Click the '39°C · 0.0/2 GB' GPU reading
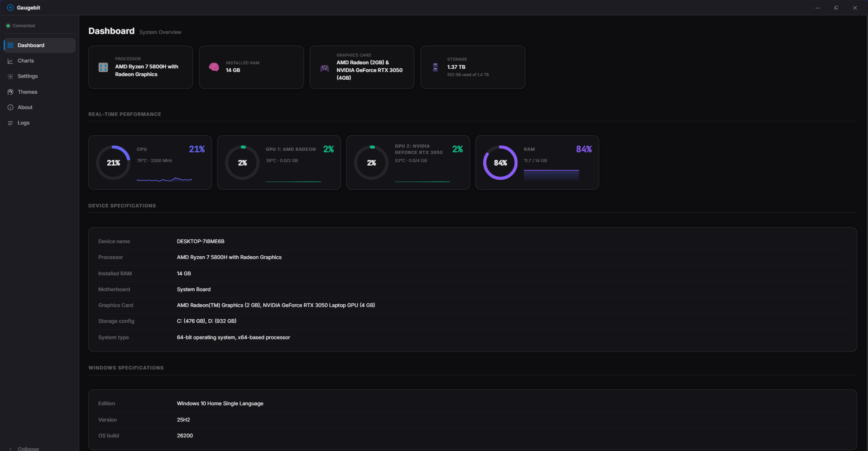 tap(282, 161)
